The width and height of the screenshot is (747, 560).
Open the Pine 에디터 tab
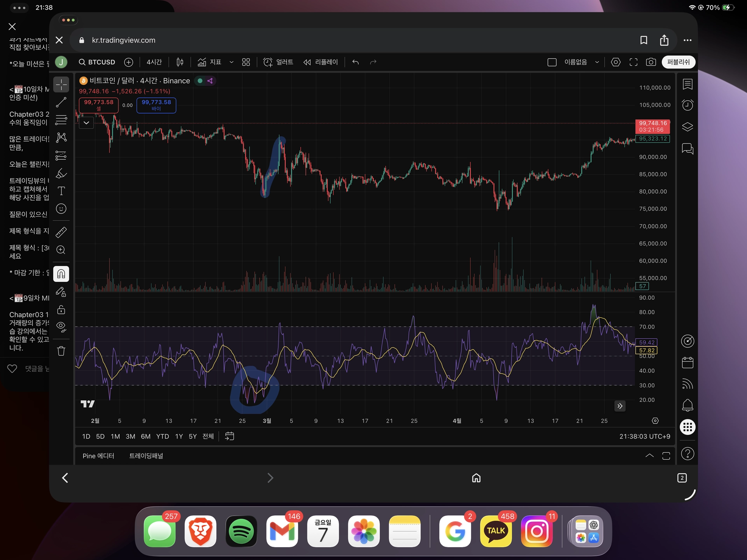(98, 456)
